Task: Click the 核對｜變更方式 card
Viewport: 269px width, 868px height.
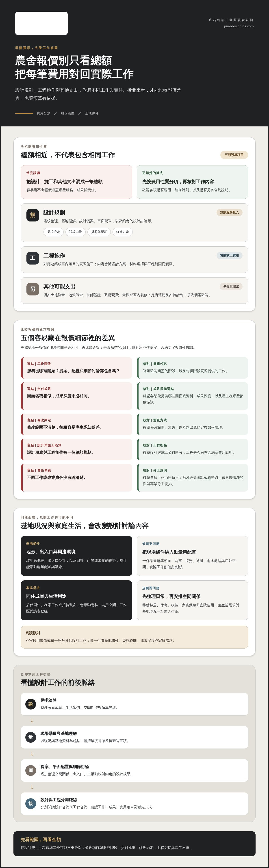Action: (x=193, y=424)
